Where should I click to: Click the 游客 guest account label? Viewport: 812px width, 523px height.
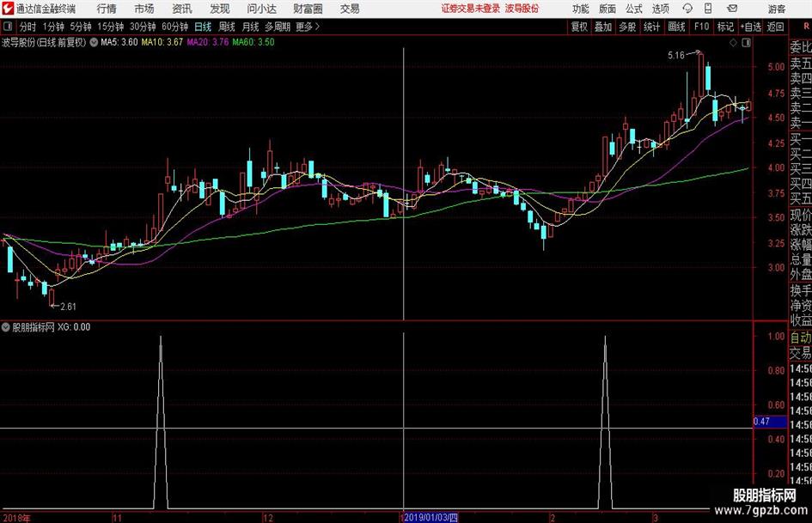[776, 9]
